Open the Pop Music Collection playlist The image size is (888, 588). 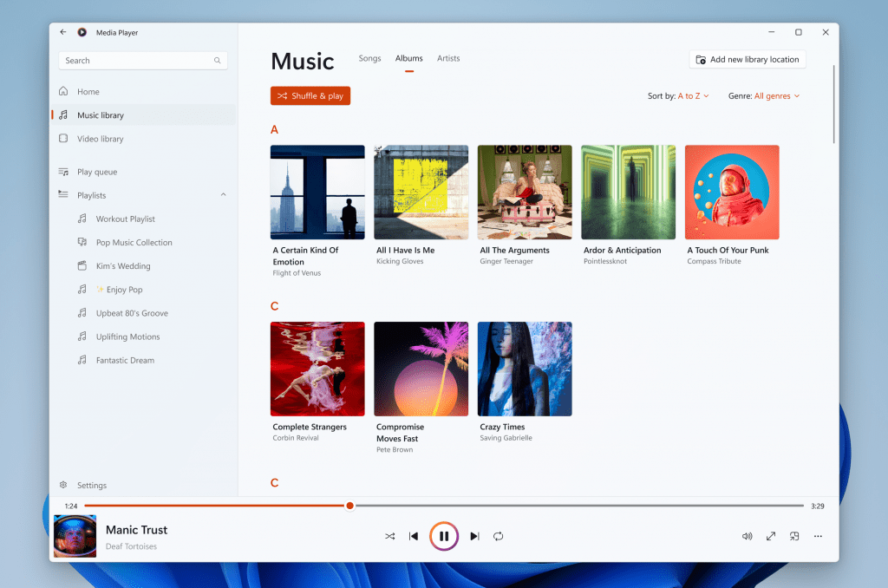pos(143,243)
